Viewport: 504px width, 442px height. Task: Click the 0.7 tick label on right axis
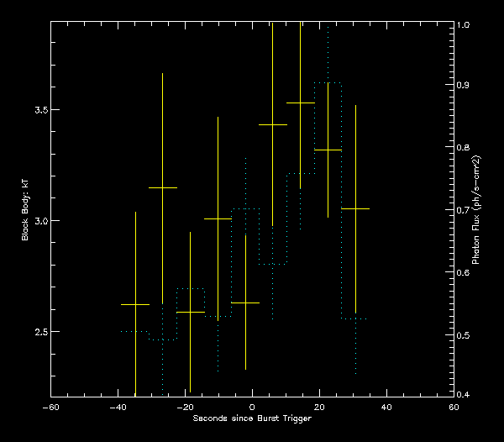coord(464,210)
